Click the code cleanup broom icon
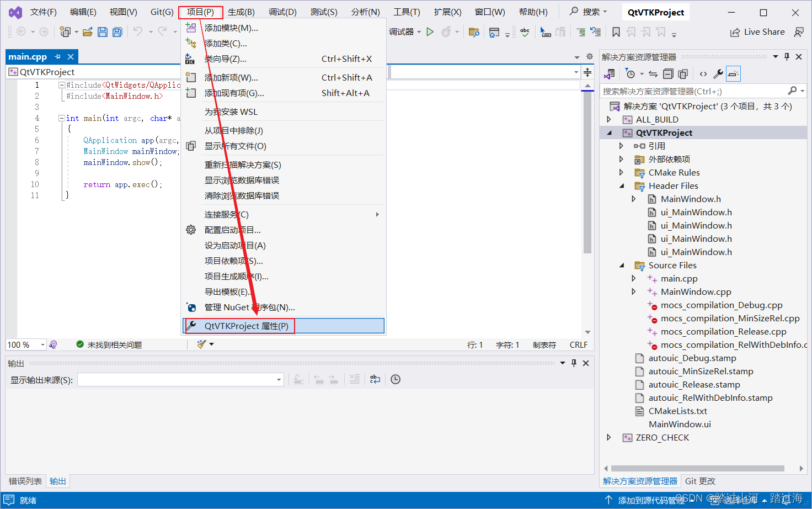812x509 pixels. [x=202, y=344]
